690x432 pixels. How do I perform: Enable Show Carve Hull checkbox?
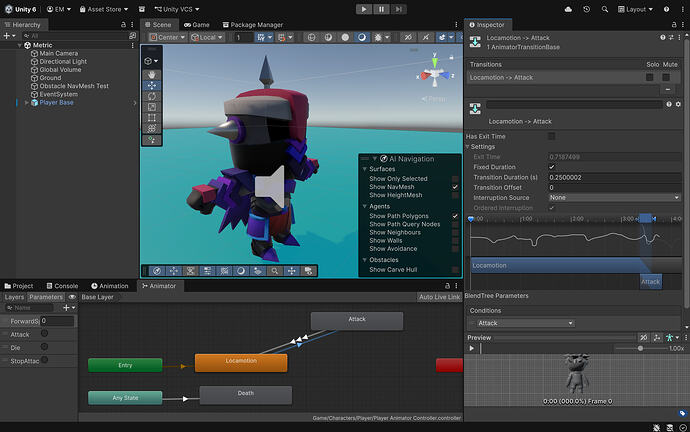[455, 270]
